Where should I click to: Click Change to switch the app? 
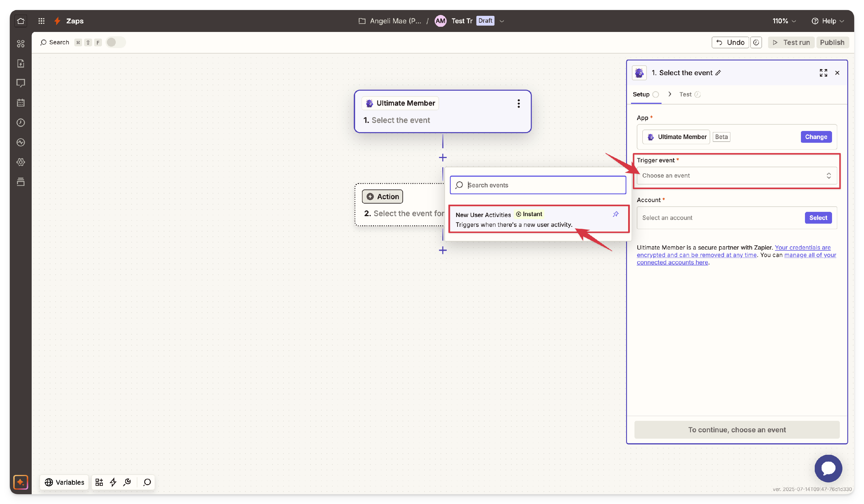[x=816, y=137]
